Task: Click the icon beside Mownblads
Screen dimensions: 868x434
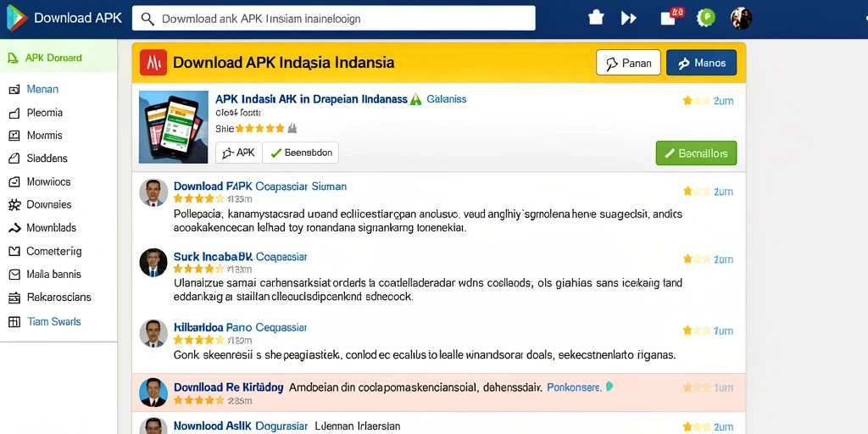Action: click(14, 227)
